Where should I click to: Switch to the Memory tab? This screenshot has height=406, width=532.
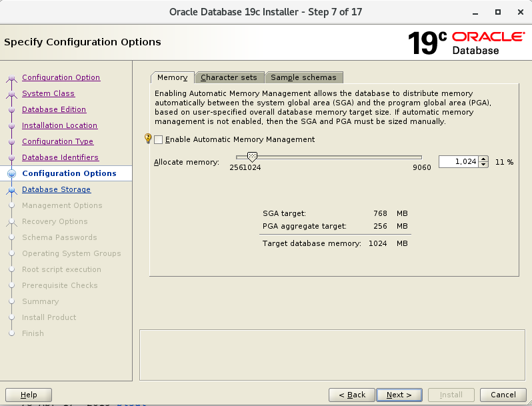173,77
